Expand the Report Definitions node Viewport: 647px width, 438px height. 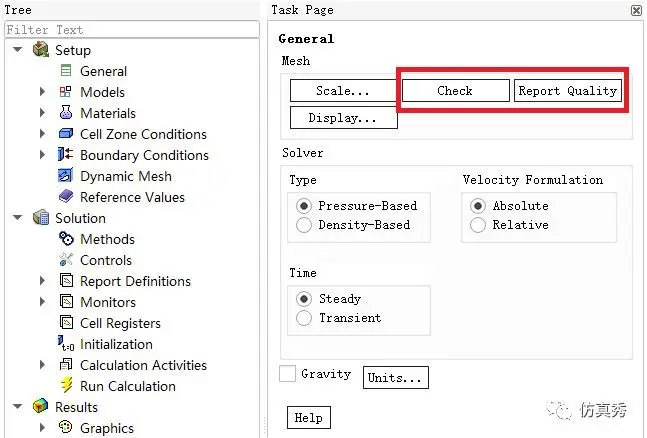(43, 281)
